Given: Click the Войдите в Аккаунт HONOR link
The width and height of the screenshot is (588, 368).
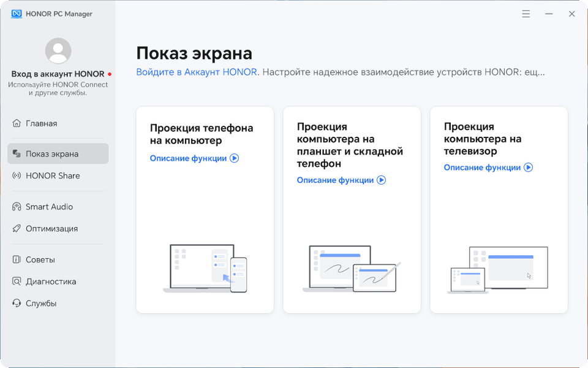Looking at the screenshot, I should [197, 72].
